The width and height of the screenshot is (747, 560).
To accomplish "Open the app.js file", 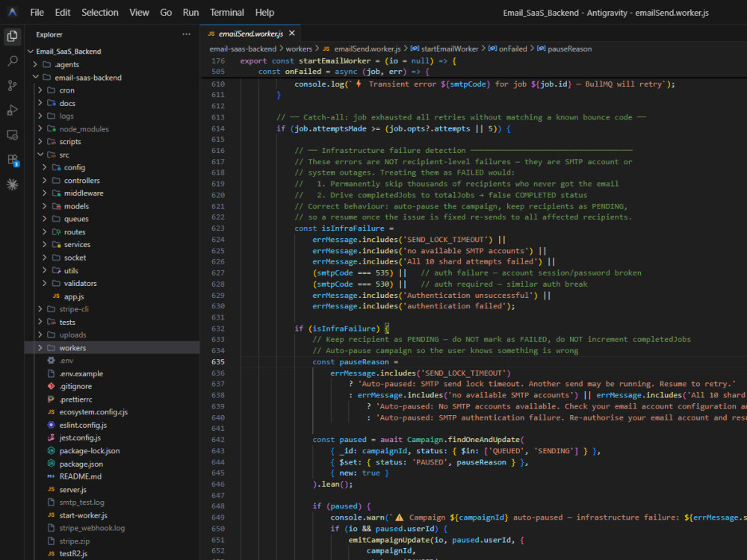I will coord(74,296).
